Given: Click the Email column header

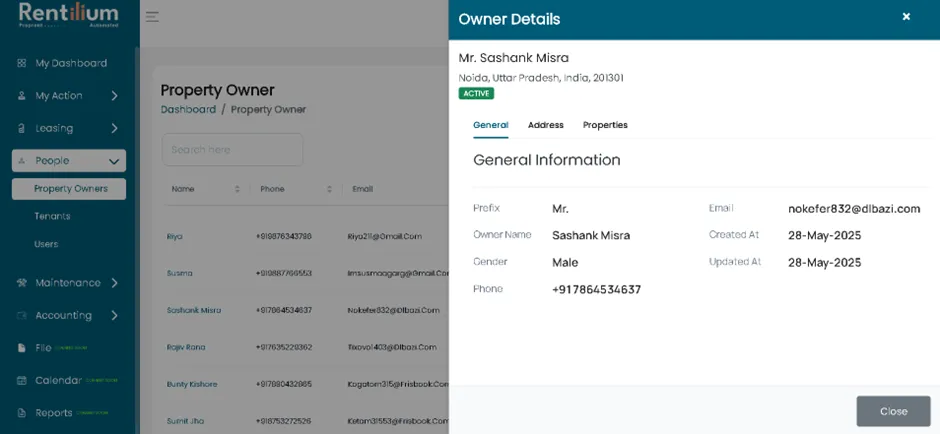Looking at the screenshot, I should pos(363,189).
